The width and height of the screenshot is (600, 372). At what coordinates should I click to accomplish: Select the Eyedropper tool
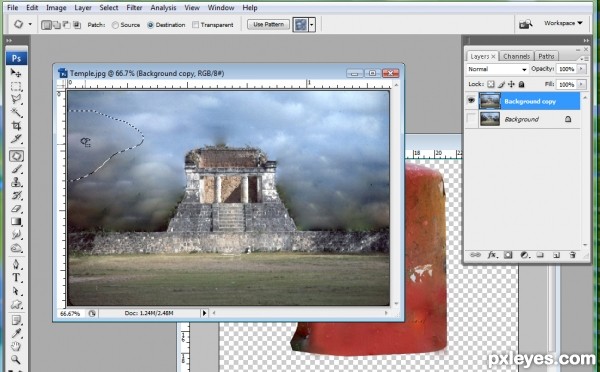tap(16, 333)
